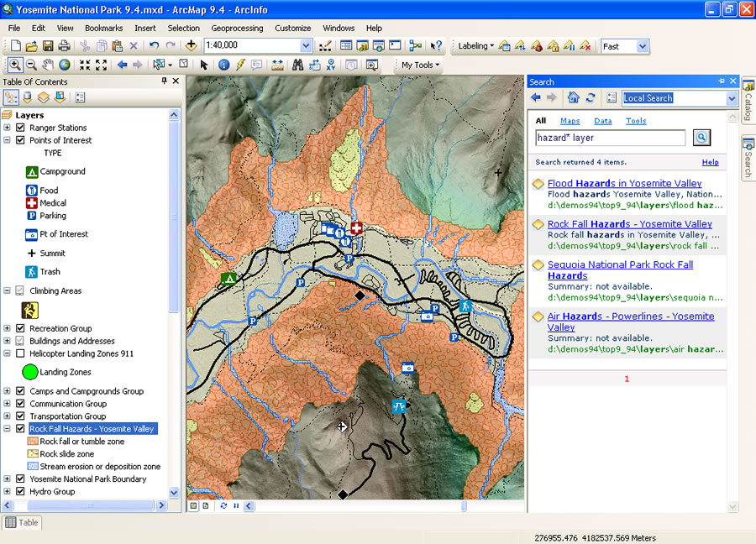Image resolution: width=756 pixels, height=544 pixels.
Task: Add Data to the map
Action: point(191,46)
